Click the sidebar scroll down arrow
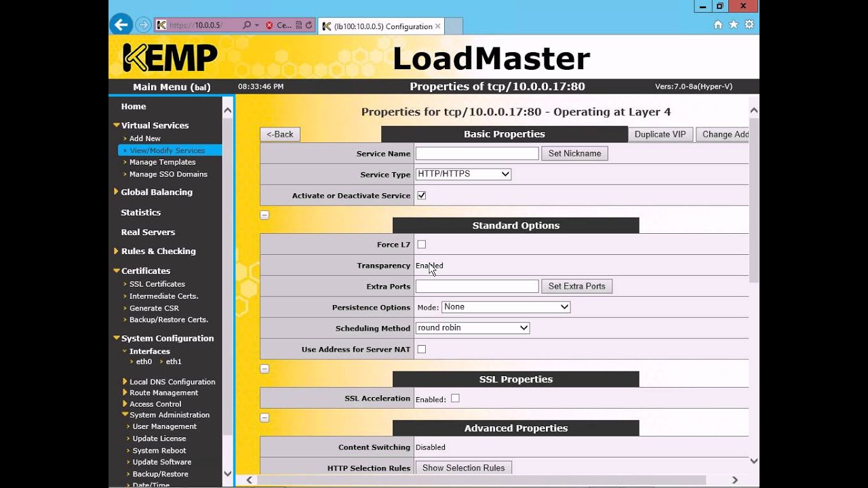Screen dimensions: 868x488 [228, 474]
